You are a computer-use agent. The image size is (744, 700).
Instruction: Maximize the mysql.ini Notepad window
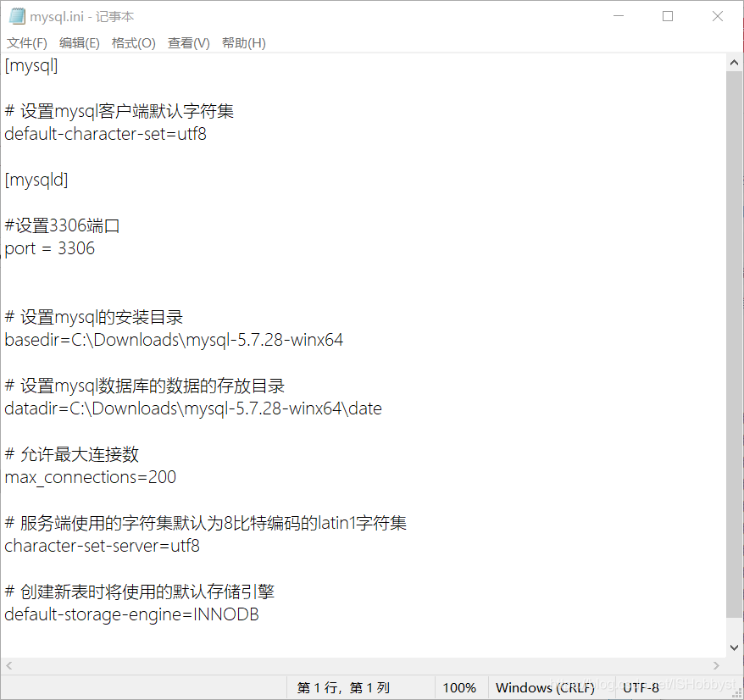click(668, 16)
